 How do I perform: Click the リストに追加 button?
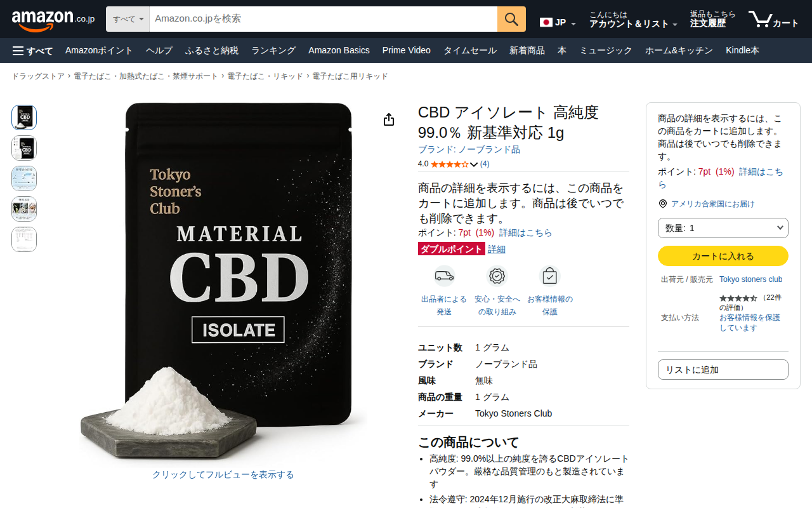pyautogui.click(x=723, y=370)
